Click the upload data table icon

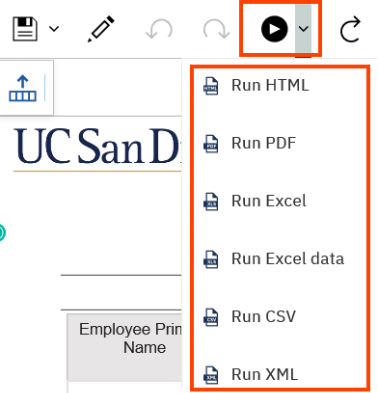tap(23, 88)
